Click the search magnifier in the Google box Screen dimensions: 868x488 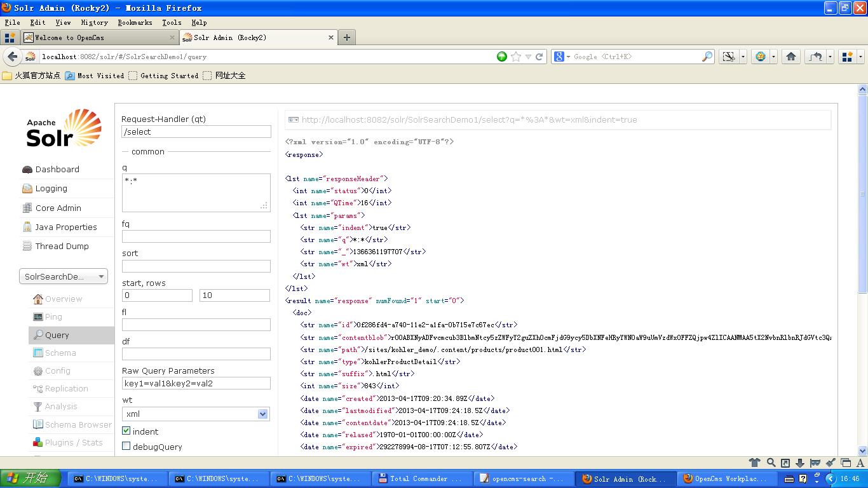pyautogui.click(x=707, y=57)
